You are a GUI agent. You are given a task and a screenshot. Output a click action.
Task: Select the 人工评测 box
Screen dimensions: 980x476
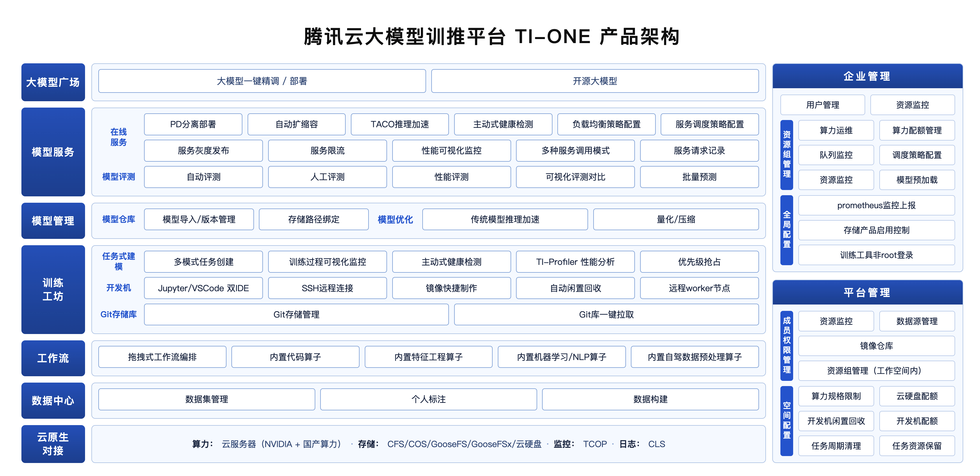tap(327, 177)
